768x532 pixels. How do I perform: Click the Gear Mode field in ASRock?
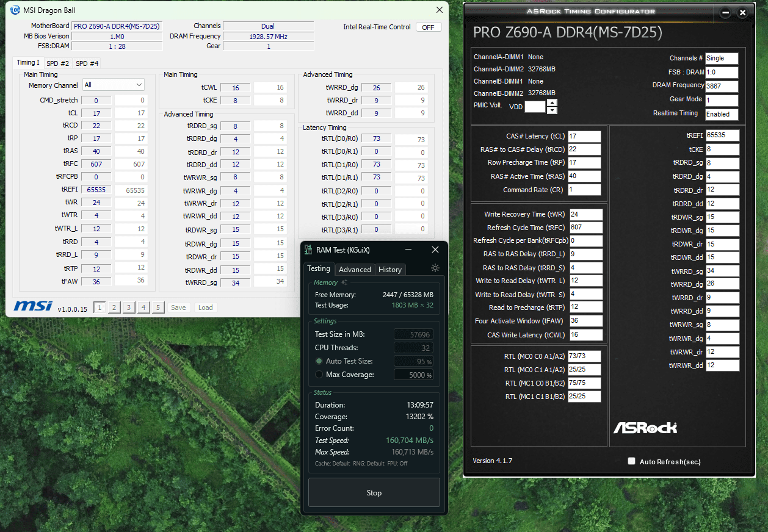click(x=722, y=100)
